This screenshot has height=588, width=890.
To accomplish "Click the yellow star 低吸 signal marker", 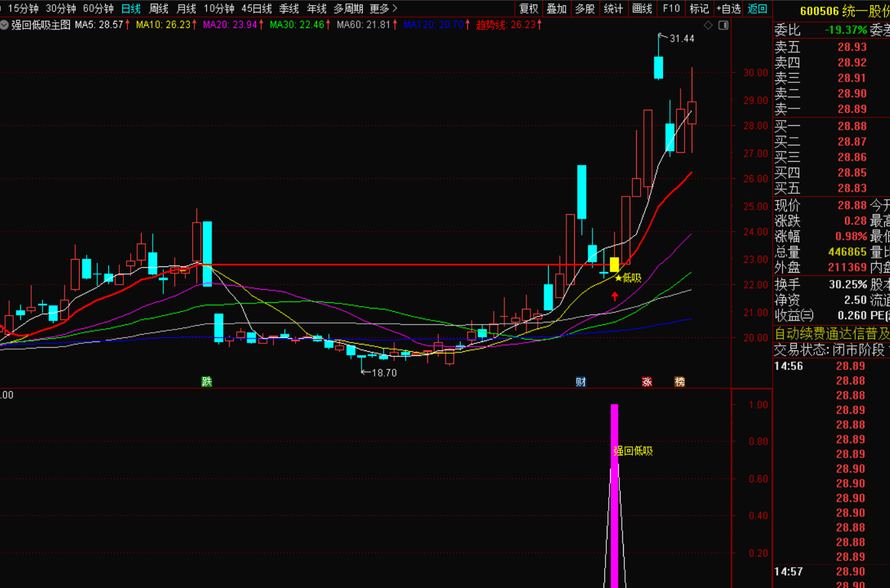I will (x=619, y=278).
